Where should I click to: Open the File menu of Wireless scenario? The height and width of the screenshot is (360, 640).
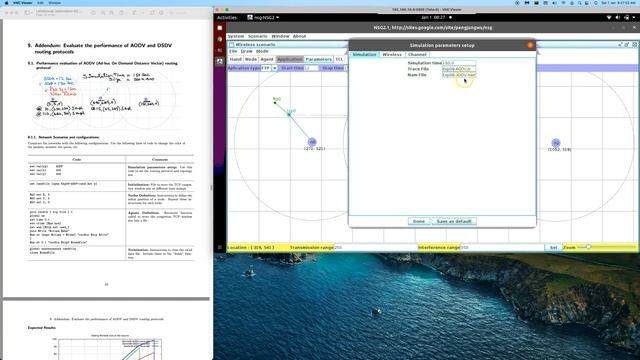tap(233, 51)
